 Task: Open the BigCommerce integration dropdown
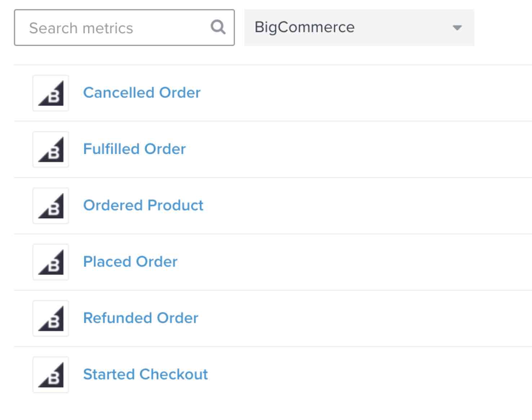[x=359, y=28]
